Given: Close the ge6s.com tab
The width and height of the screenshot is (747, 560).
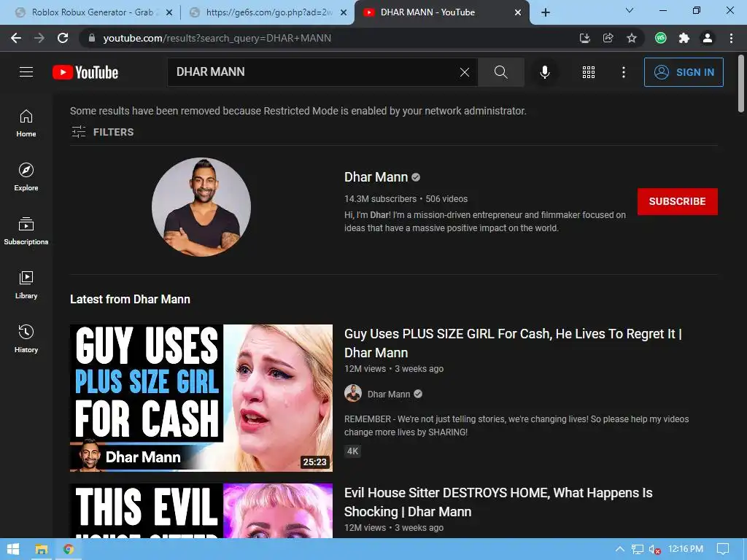Looking at the screenshot, I should [x=344, y=13].
